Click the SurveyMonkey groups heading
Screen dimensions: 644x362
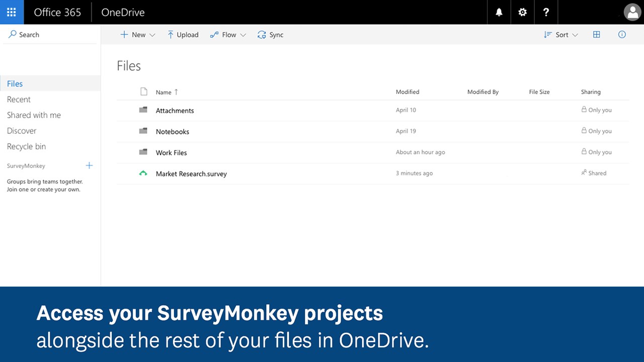coord(26,166)
